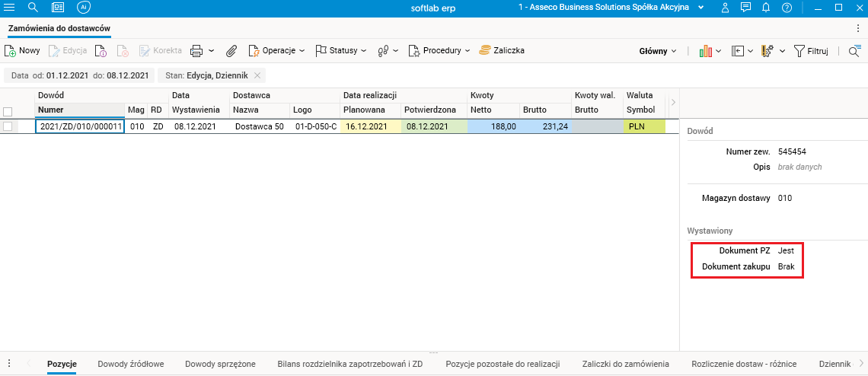
Task: Open Zamówienia do dostawców tab
Action: (x=60, y=27)
